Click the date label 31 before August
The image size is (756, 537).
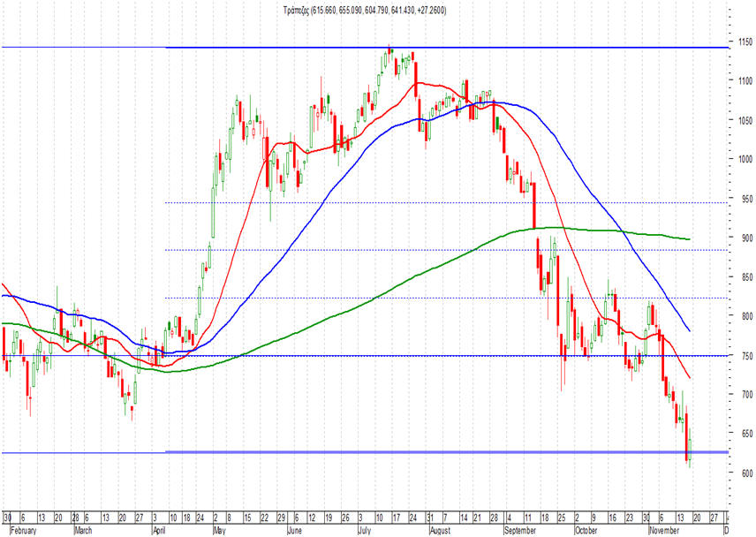[429, 518]
